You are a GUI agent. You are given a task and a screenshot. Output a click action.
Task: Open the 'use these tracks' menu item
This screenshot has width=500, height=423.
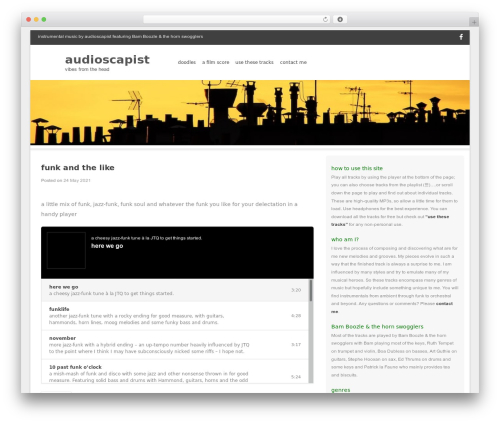click(254, 62)
